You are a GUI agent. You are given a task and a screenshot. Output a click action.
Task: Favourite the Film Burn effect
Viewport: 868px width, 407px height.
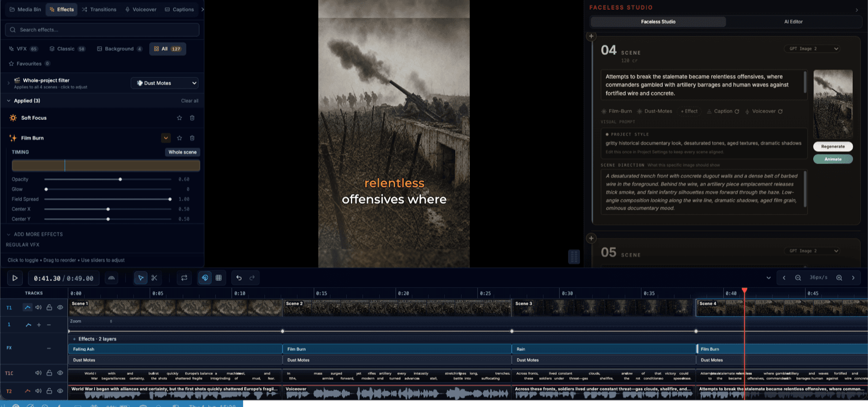tap(180, 138)
